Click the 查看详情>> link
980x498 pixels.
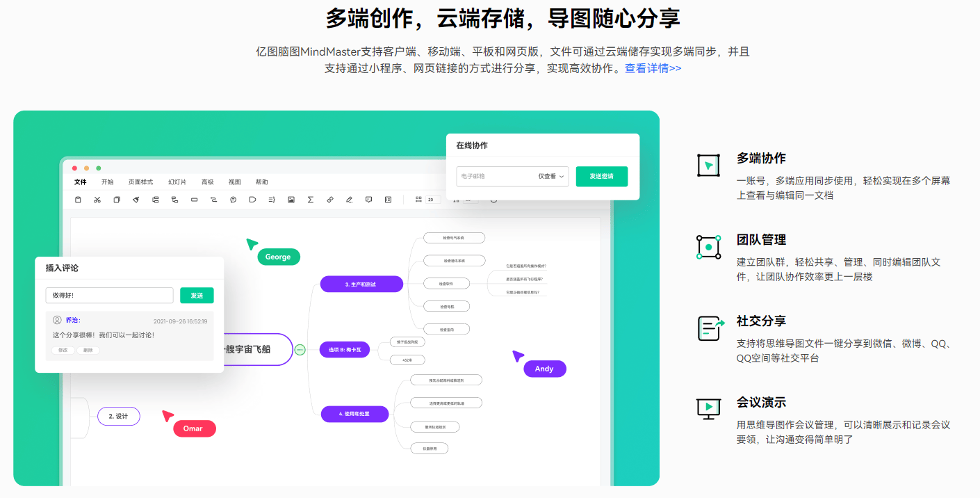point(652,67)
